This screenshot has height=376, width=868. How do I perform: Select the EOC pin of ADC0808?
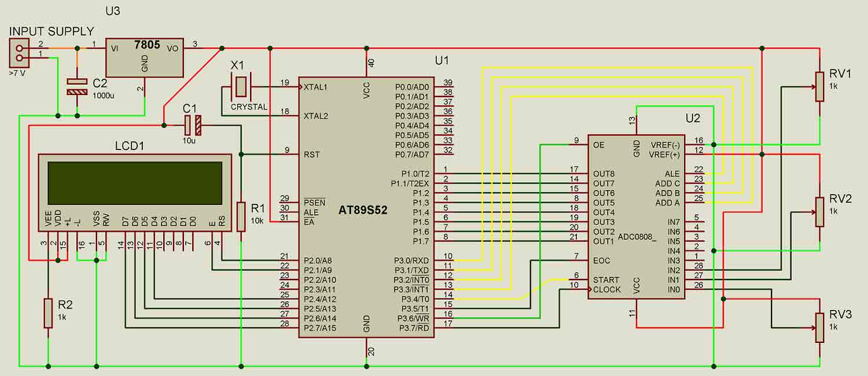click(x=602, y=261)
